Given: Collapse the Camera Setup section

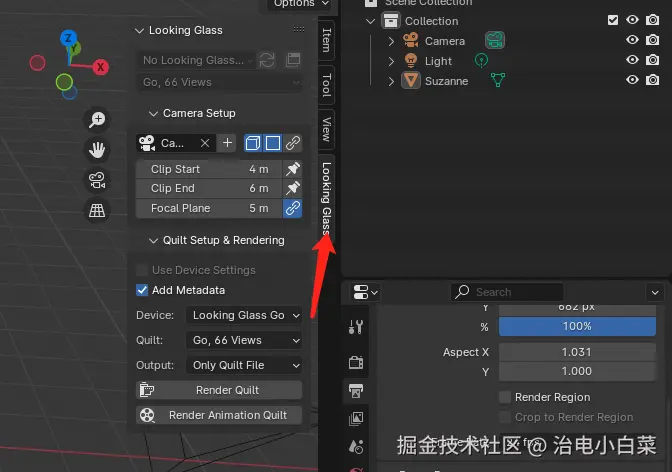Looking at the screenshot, I should 153,114.
